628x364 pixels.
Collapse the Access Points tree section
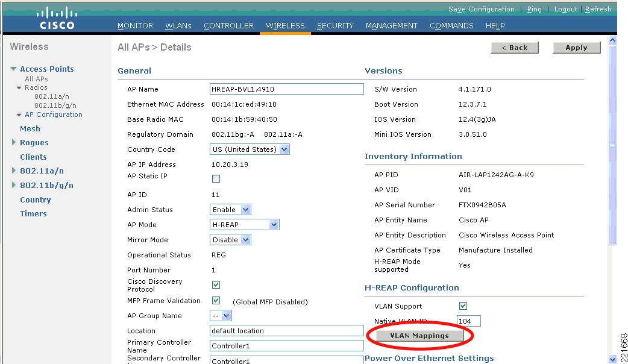point(14,69)
